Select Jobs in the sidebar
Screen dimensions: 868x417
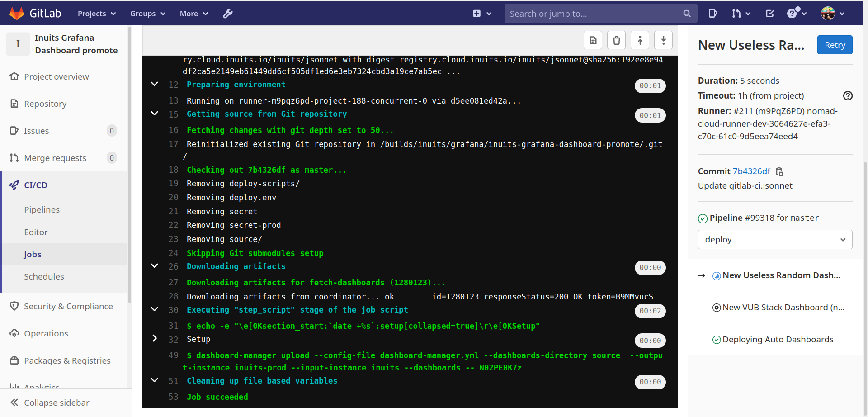click(33, 254)
